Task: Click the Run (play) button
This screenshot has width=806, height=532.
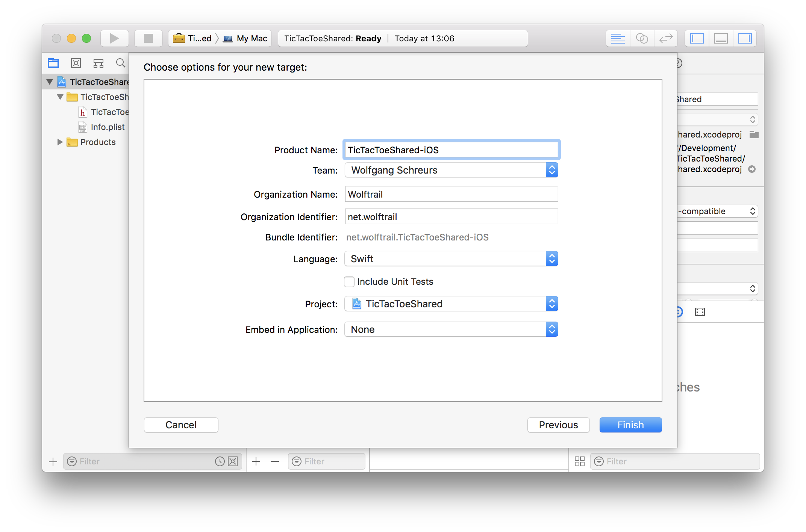Action: (x=114, y=38)
